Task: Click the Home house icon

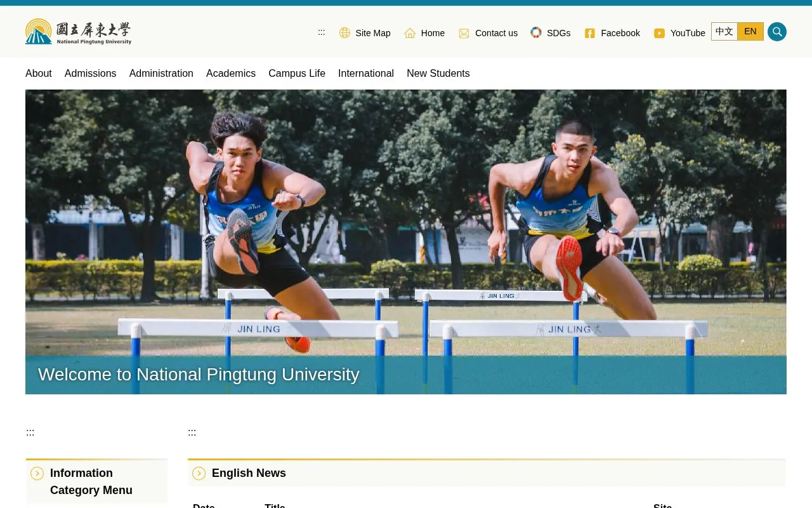Action: [x=410, y=33]
